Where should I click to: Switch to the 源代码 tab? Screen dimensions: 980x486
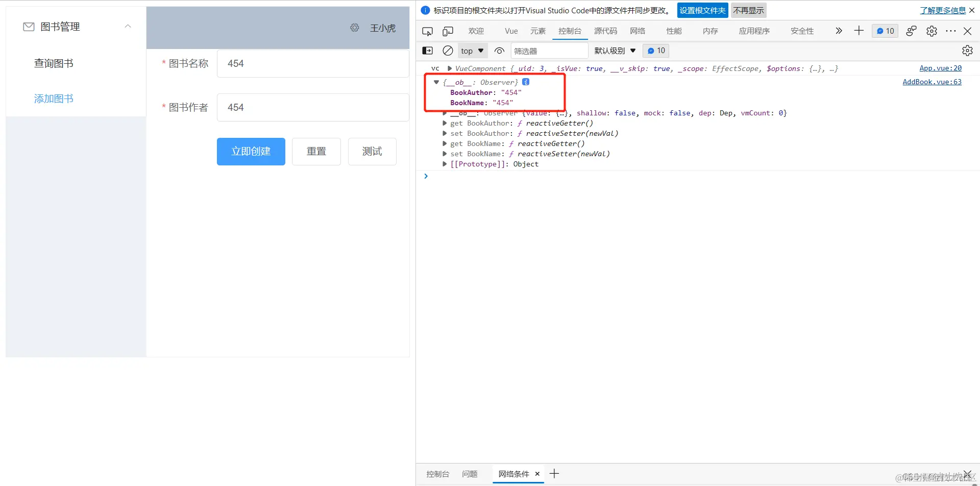[x=606, y=31]
